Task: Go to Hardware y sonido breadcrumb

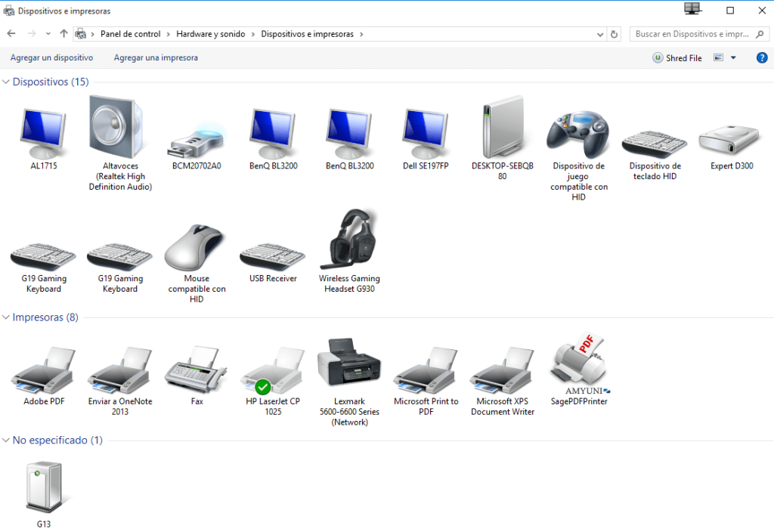Action: tap(211, 34)
